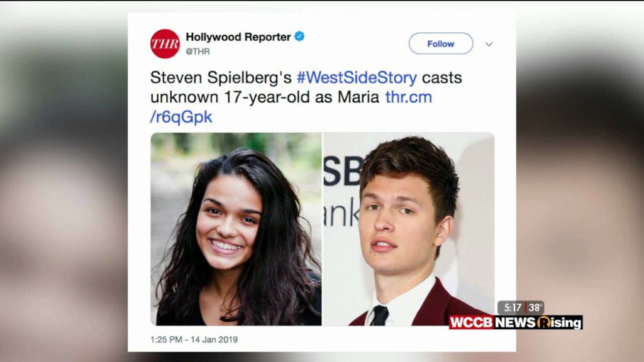This screenshot has width=644, height=362.
Task: Click the "Steven Spielberg's" tweet text
Action: (221, 77)
